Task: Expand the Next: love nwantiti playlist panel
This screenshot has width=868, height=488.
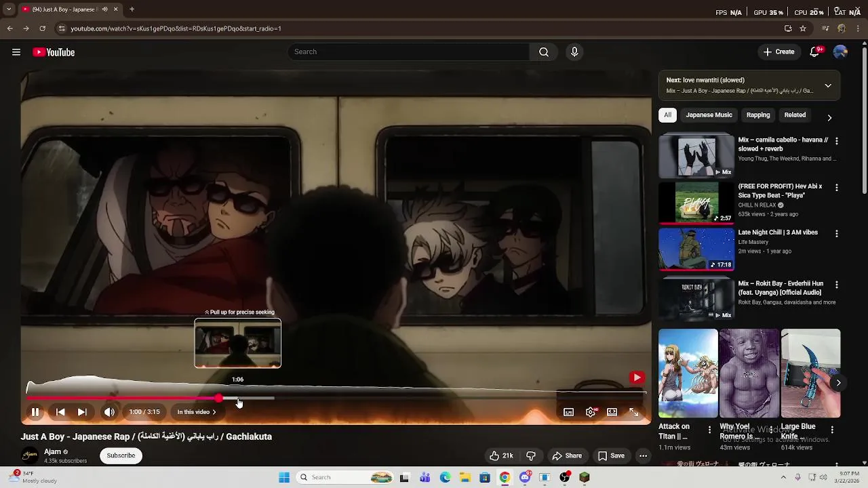Action: click(828, 85)
